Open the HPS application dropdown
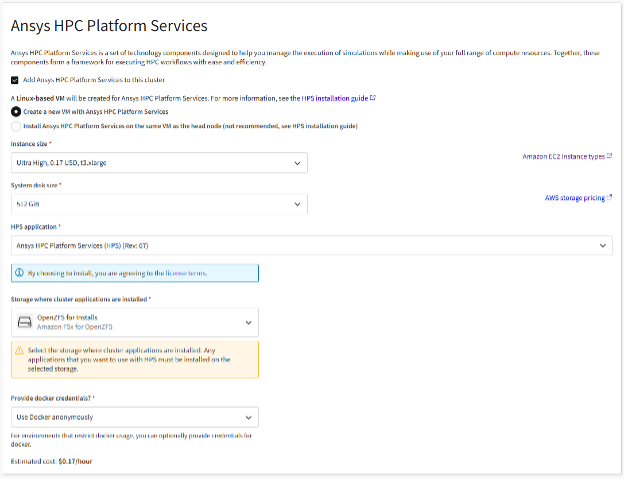This screenshot has width=624, height=480. 312,246
